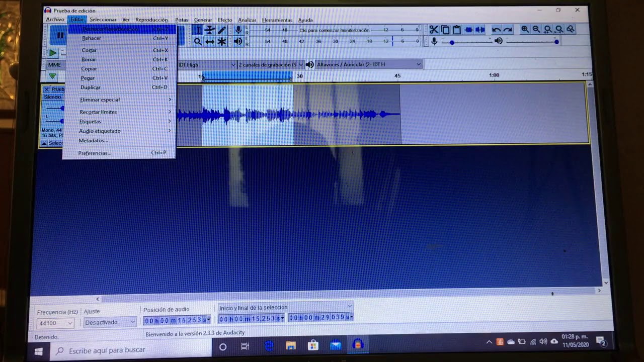
Task: Open the Archivo menu
Action: tap(55, 20)
